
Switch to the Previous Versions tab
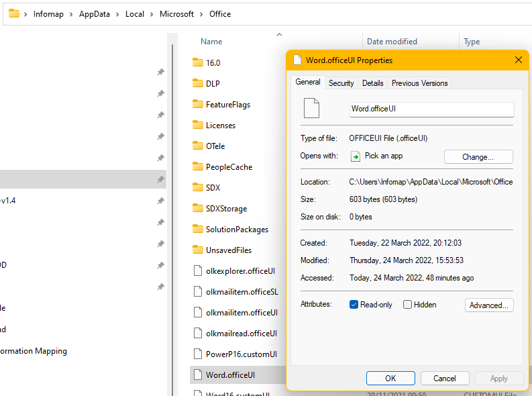(420, 83)
